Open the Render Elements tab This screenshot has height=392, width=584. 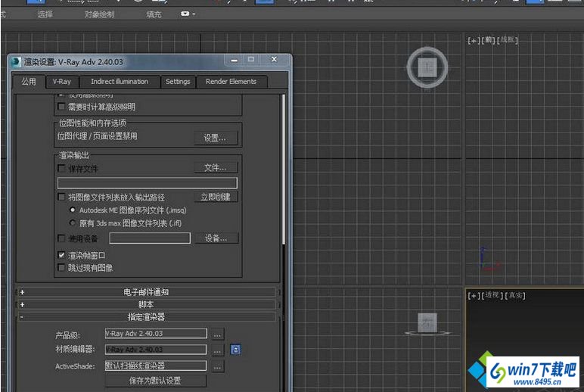click(231, 82)
